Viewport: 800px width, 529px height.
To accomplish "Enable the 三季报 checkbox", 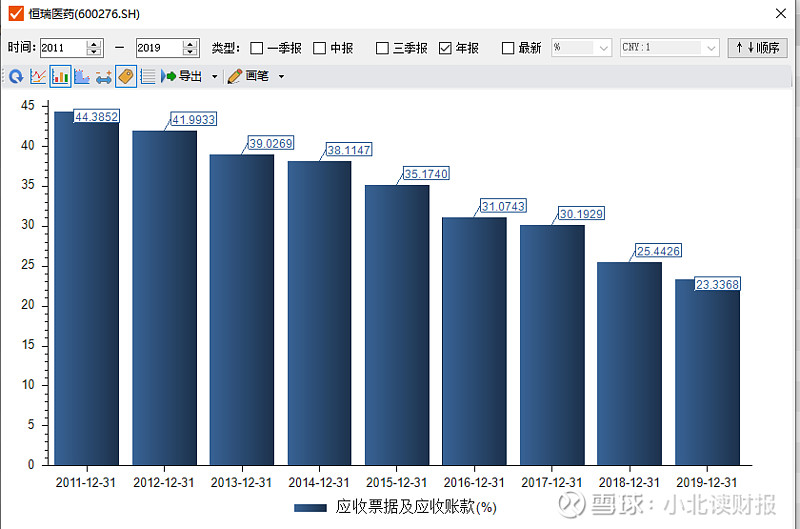I will click(x=382, y=48).
